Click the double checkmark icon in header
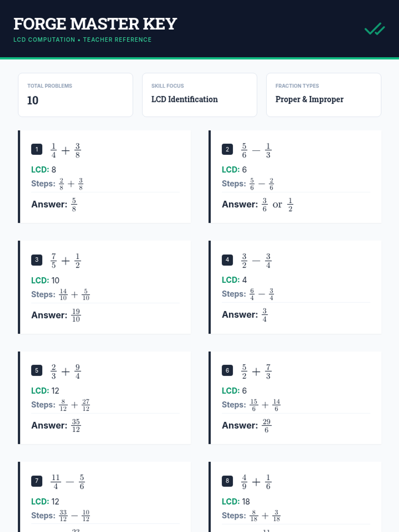 pyautogui.click(x=375, y=29)
